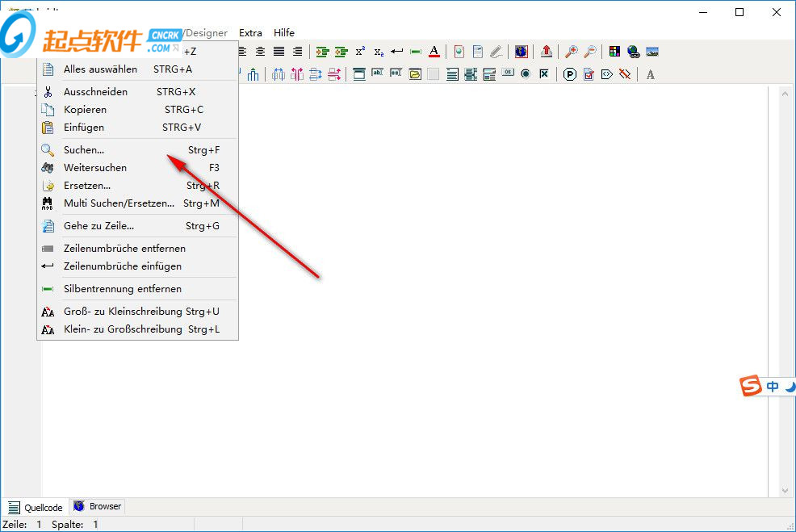Click the form window icon
The height and width of the screenshot is (532, 796).
359,74
